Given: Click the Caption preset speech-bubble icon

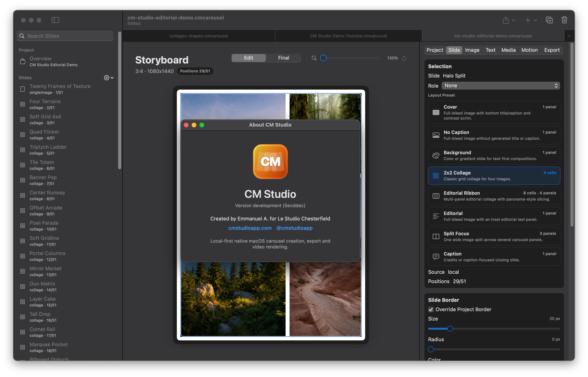Looking at the screenshot, I should [436, 257].
